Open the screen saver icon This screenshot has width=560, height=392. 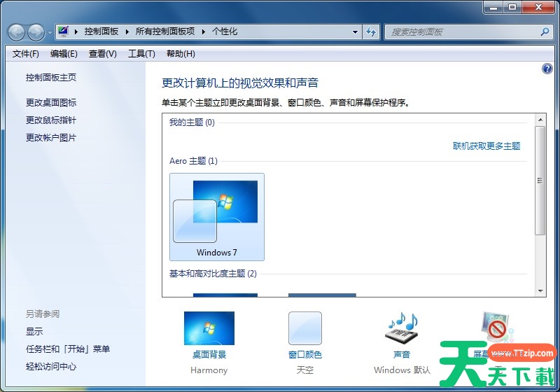click(x=497, y=328)
